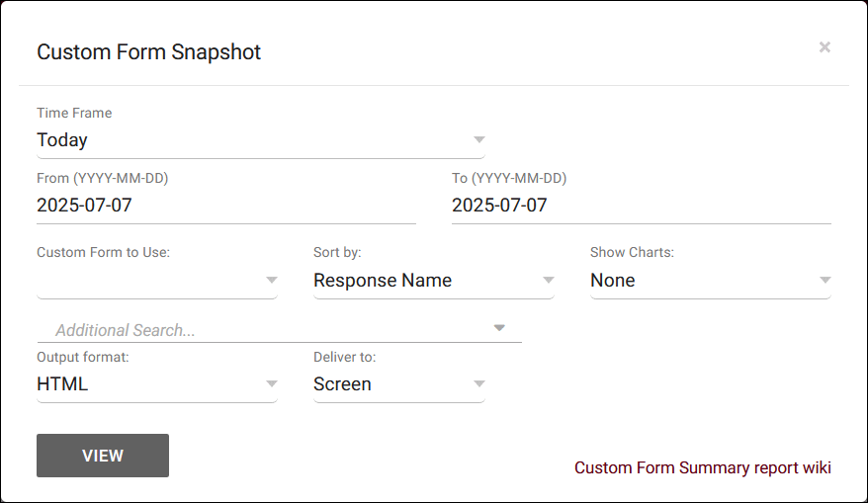
Task: Open the Custom Form Summary report wiki link
Action: [x=702, y=467]
